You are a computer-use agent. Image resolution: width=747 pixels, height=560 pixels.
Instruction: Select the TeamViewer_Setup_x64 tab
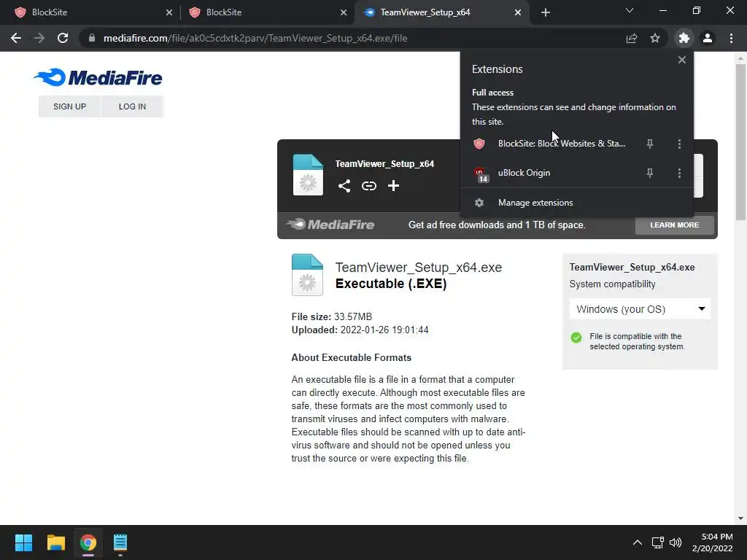click(441, 12)
